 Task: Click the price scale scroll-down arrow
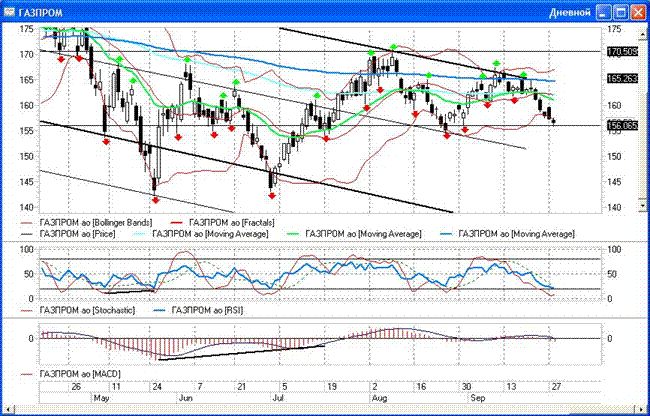[x=645, y=206]
